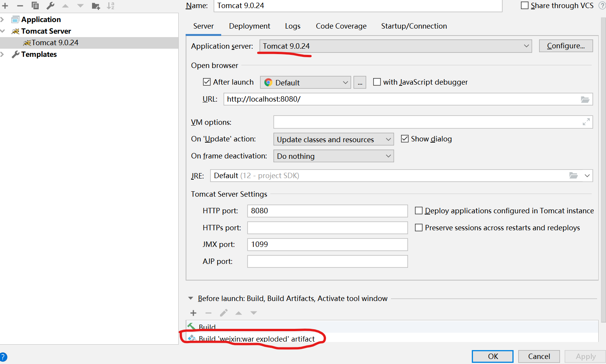
Task: Open help icon beside Share through VCS
Action: click(x=602, y=5)
